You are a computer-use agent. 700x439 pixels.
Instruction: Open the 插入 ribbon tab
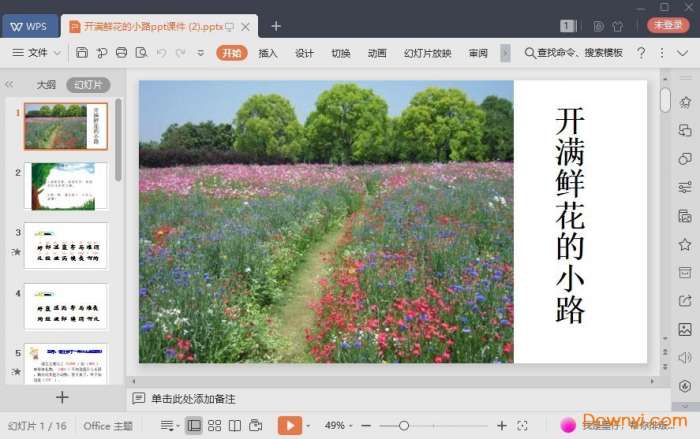tap(268, 53)
